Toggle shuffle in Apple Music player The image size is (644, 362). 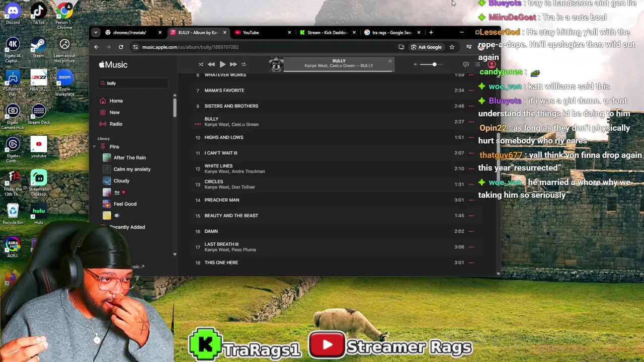(201, 64)
